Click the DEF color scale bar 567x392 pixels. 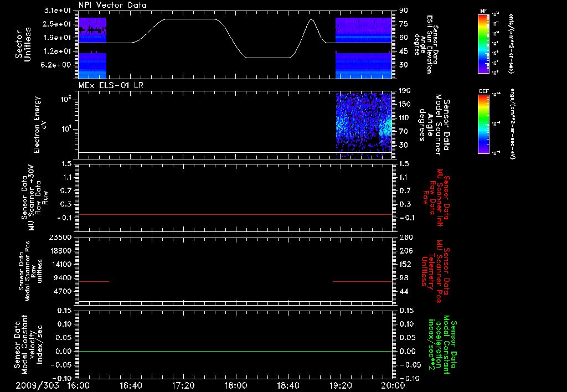click(x=483, y=124)
